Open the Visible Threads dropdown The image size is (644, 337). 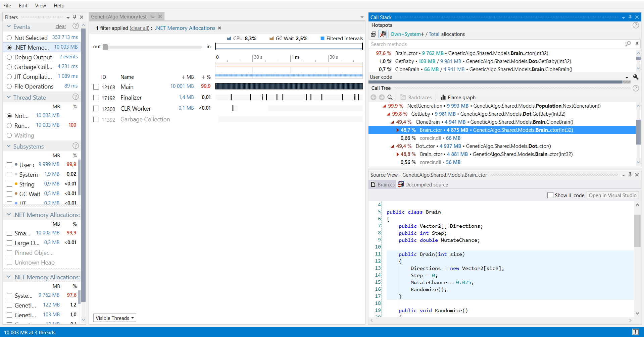coord(115,318)
